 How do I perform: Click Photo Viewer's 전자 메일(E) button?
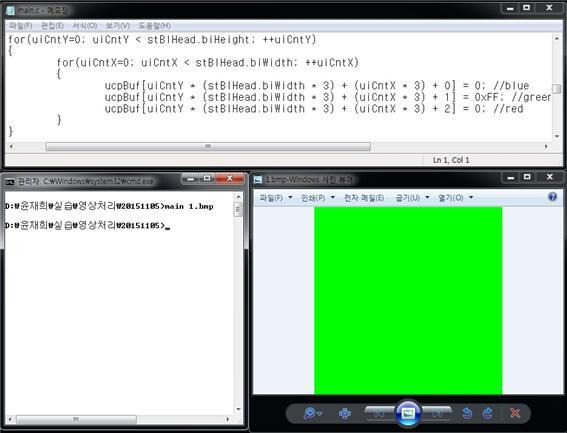[x=364, y=198]
